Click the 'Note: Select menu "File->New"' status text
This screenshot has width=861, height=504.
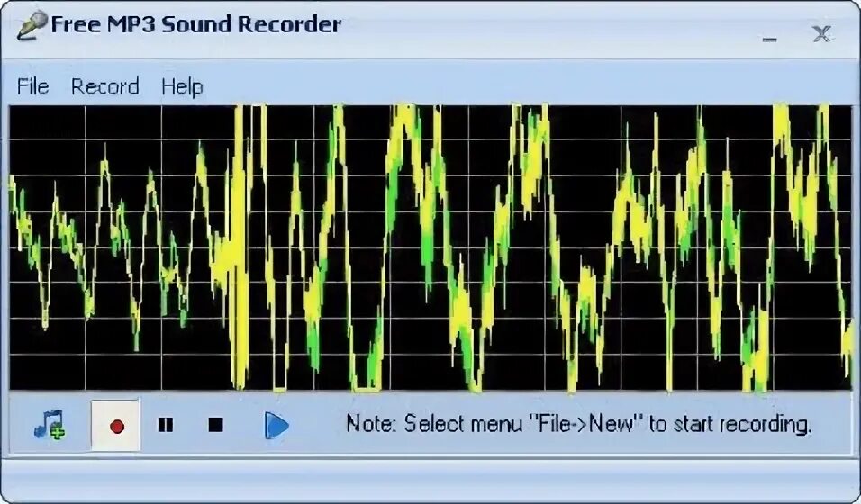coord(579,424)
